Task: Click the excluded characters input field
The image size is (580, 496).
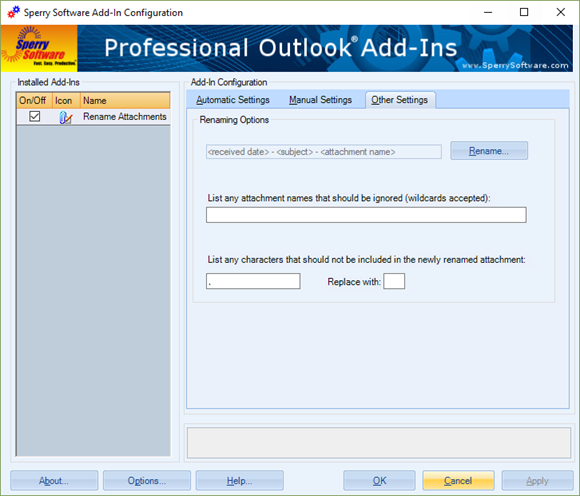Action: point(253,281)
